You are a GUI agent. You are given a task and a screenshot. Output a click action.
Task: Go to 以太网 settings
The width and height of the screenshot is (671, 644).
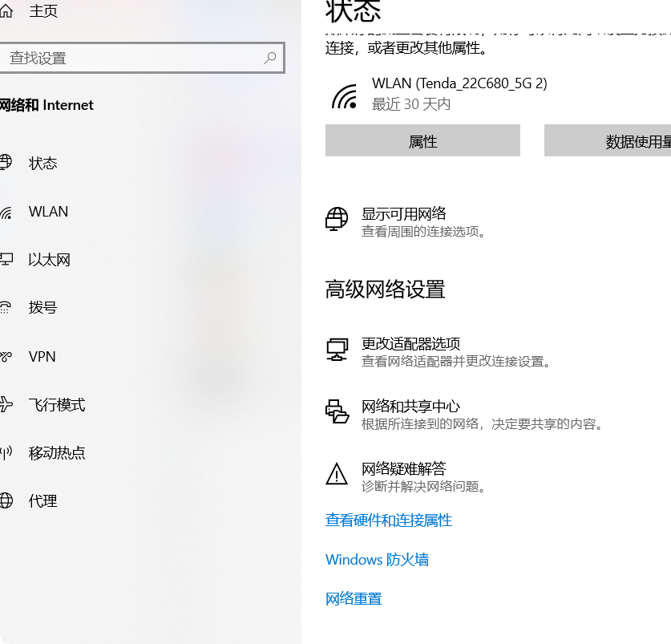tap(50, 260)
